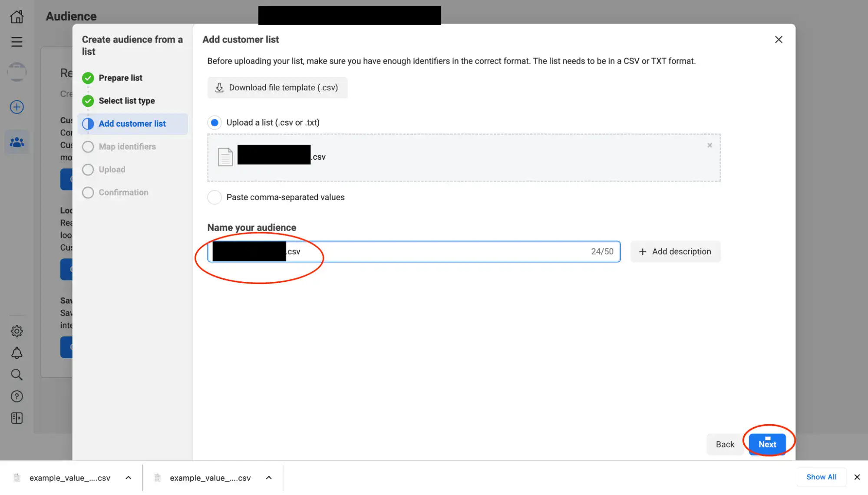Click the notifications bell icon
Image resolution: width=868 pixels, height=495 pixels.
click(x=17, y=353)
